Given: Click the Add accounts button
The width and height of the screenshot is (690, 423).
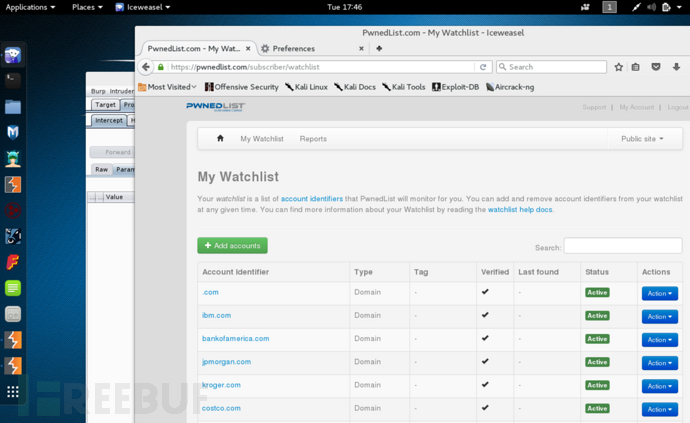Looking at the screenshot, I should pos(232,246).
